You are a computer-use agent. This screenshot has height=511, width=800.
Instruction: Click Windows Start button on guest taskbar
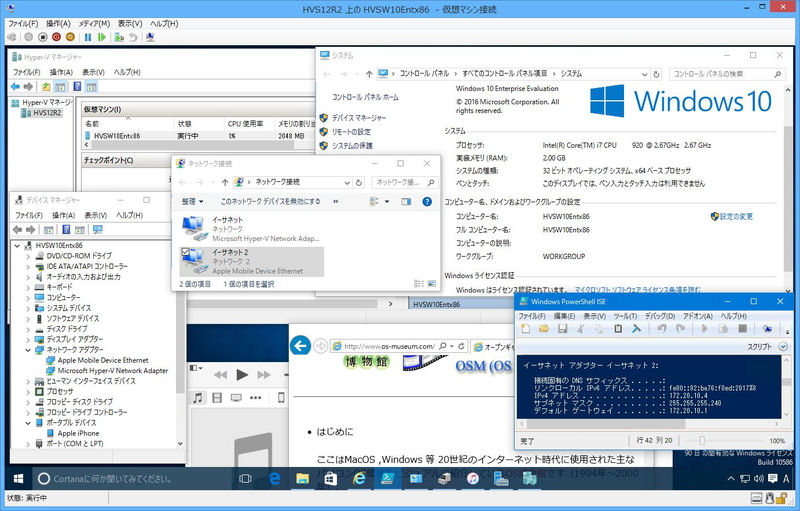[18, 478]
